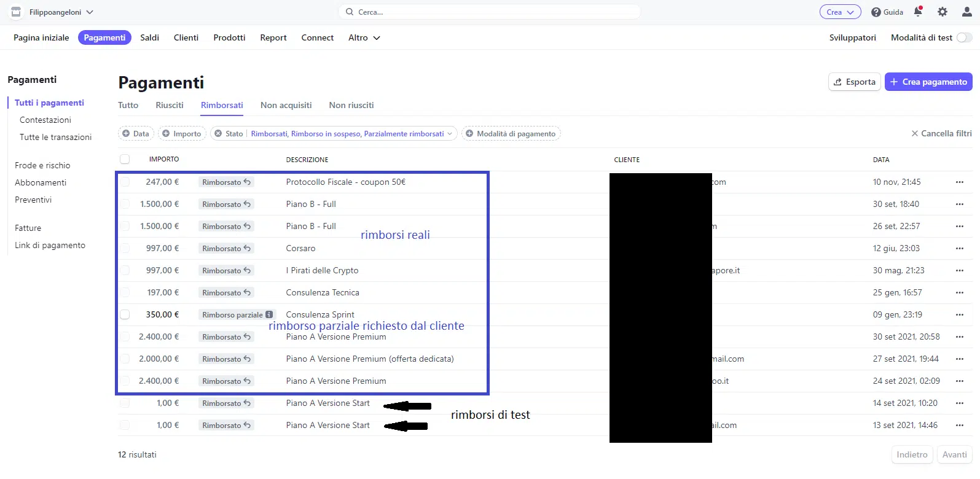Remove the Stato filter with its x icon
Screen dimensions: 980x479
(x=218, y=134)
